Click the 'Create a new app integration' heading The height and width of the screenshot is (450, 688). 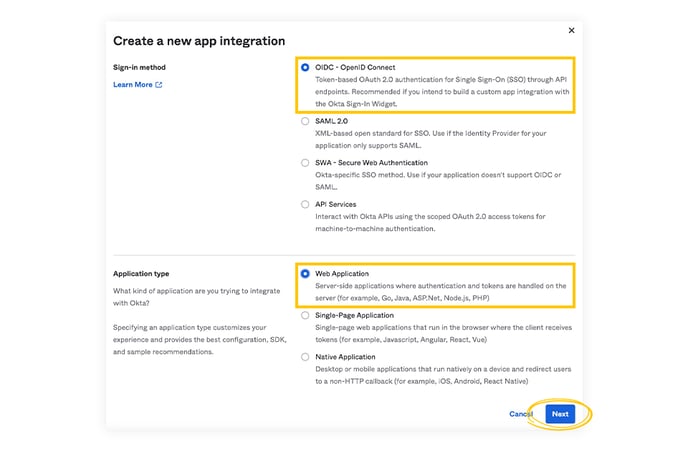pyautogui.click(x=199, y=41)
